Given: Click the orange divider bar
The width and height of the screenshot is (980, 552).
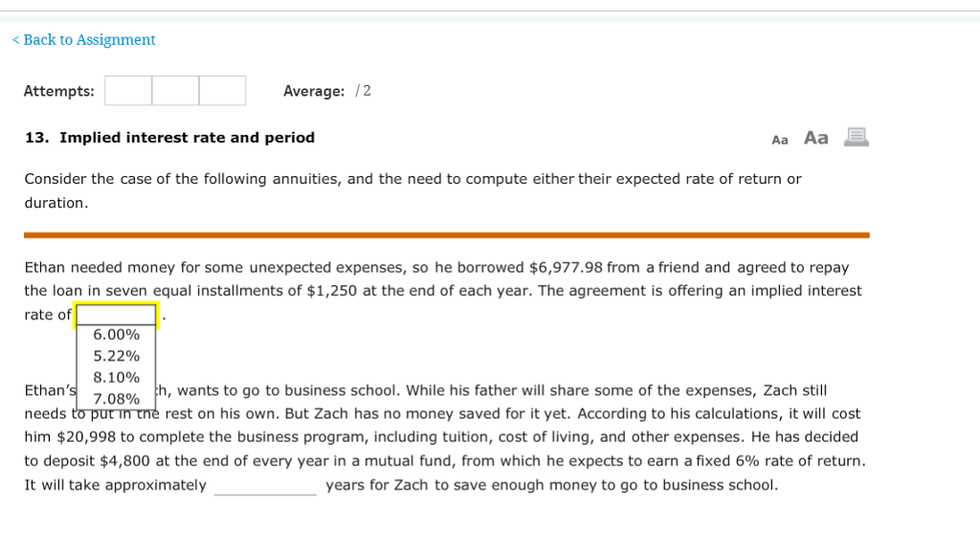Looking at the screenshot, I should pyautogui.click(x=447, y=232).
